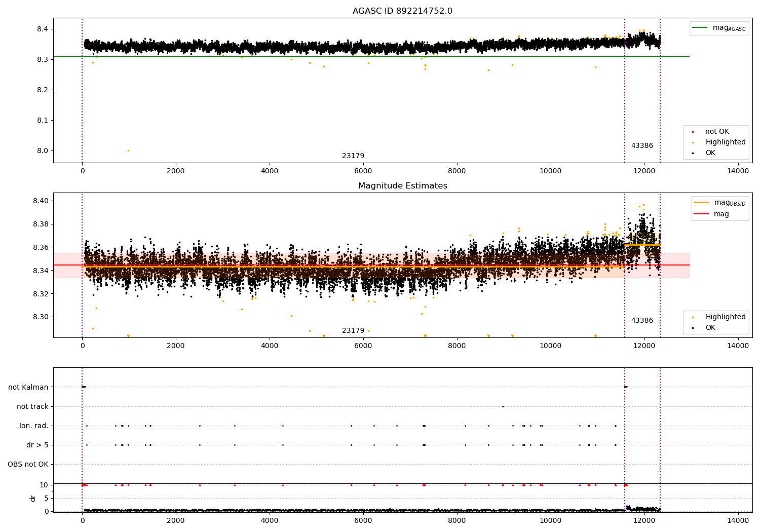The height and width of the screenshot is (532, 760).
Task: Click 'OK' legend entry in Magnitude Estimates plot
Action: (x=704, y=327)
